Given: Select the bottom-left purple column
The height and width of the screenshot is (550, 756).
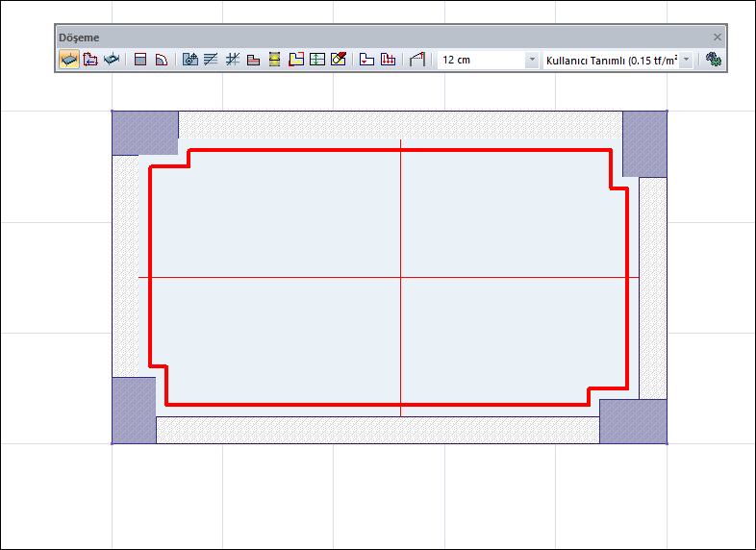Looking at the screenshot, I should click(134, 411).
